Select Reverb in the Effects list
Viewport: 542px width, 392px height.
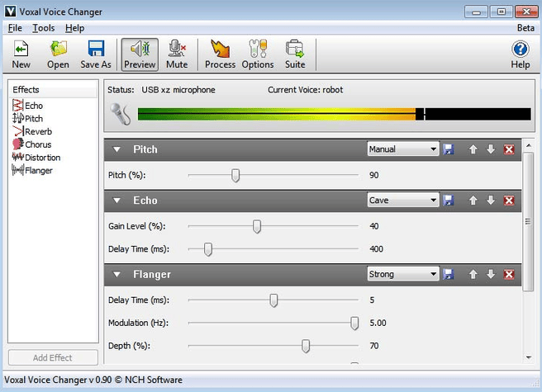point(32,131)
